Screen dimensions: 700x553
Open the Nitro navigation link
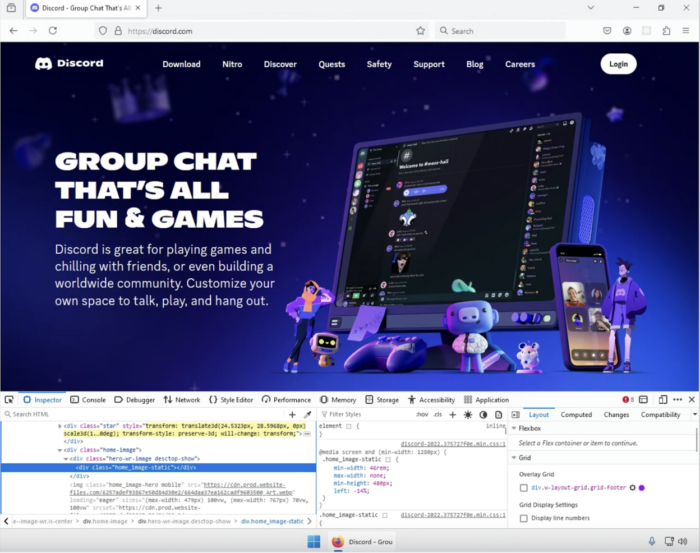click(232, 64)
